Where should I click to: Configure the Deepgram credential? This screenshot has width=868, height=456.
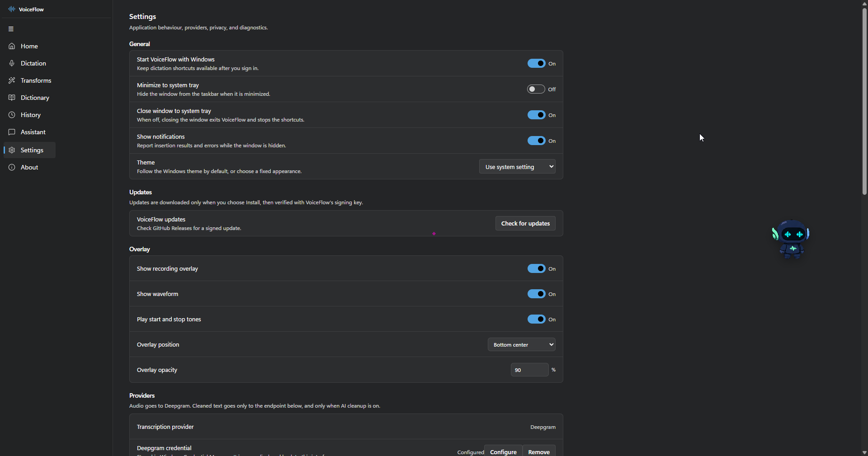(x=503, y=451)
